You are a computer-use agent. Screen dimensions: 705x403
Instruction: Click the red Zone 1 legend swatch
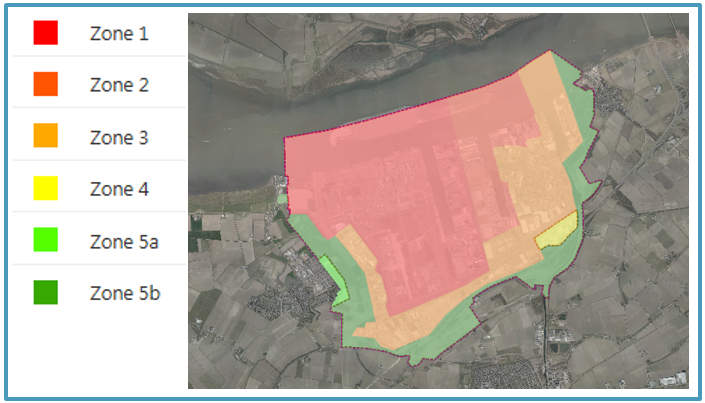tap(45, 32)
